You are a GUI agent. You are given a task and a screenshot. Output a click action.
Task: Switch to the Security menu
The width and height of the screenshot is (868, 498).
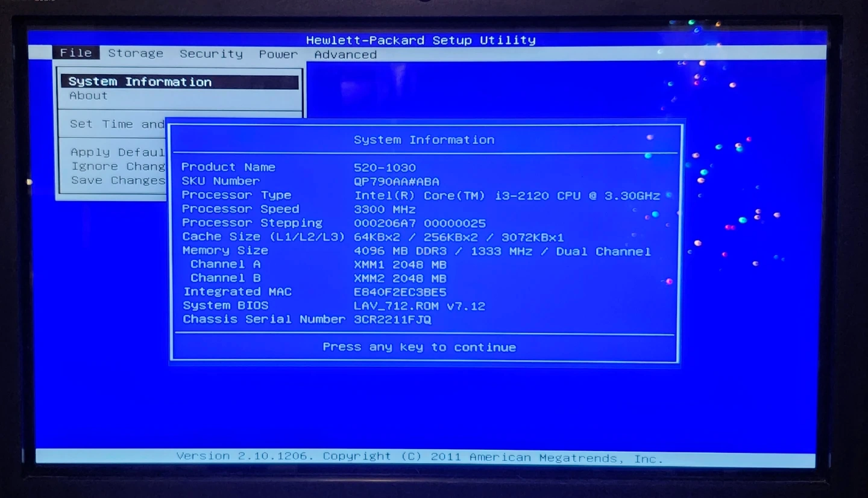point(211,54)
